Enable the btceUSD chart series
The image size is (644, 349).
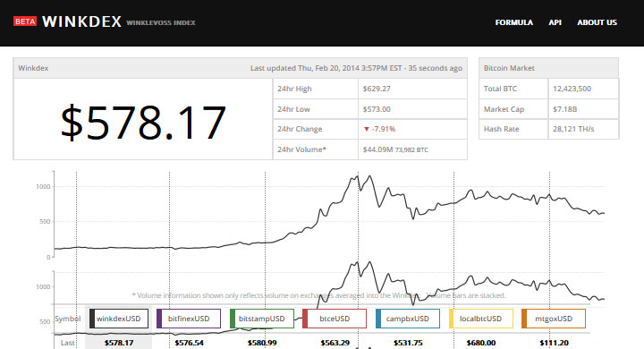tap(335, 319)
